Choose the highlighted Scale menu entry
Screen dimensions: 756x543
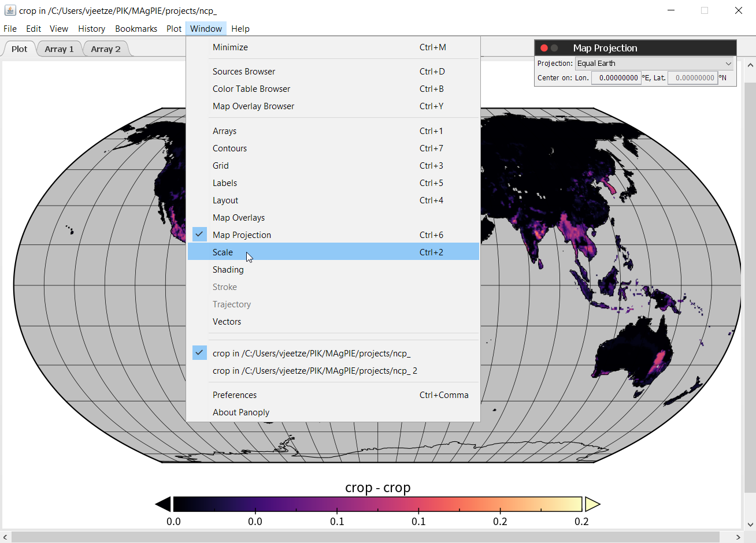point(333,252)
